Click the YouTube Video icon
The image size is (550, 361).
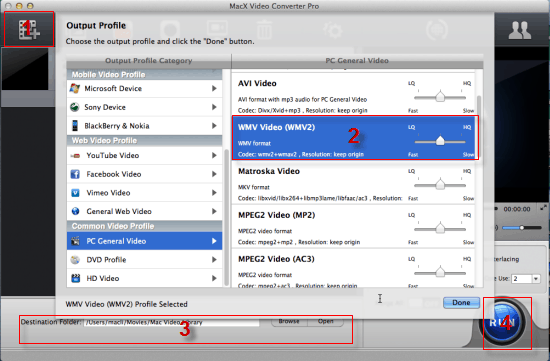(x=75, y=155)
